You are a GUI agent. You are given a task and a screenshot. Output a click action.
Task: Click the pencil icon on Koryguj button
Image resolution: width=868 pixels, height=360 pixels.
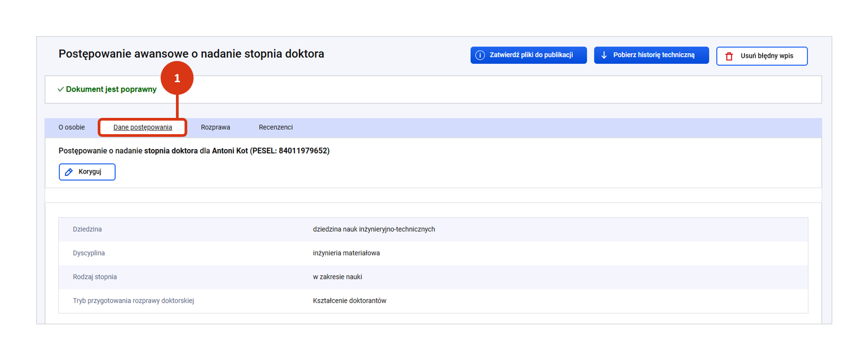coord(69,172)
